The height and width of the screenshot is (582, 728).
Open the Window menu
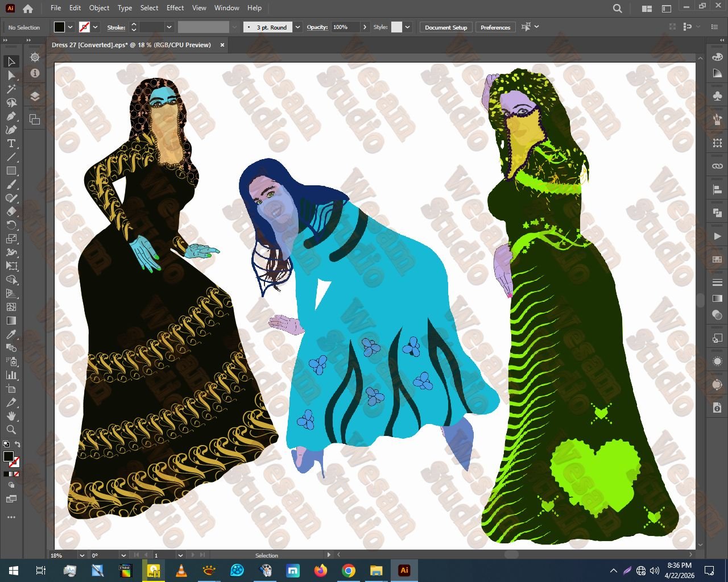(x=227, y=8)
